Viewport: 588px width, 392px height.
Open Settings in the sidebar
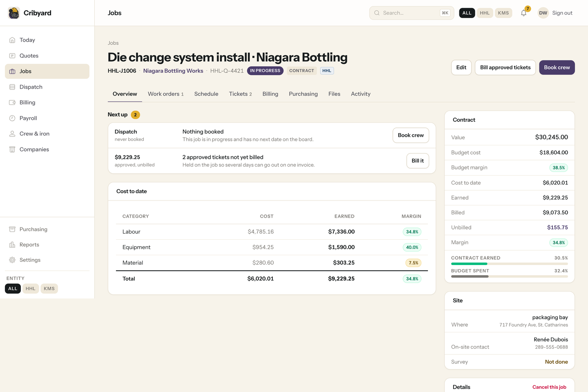pyautogui.click(x=47, y=260)
